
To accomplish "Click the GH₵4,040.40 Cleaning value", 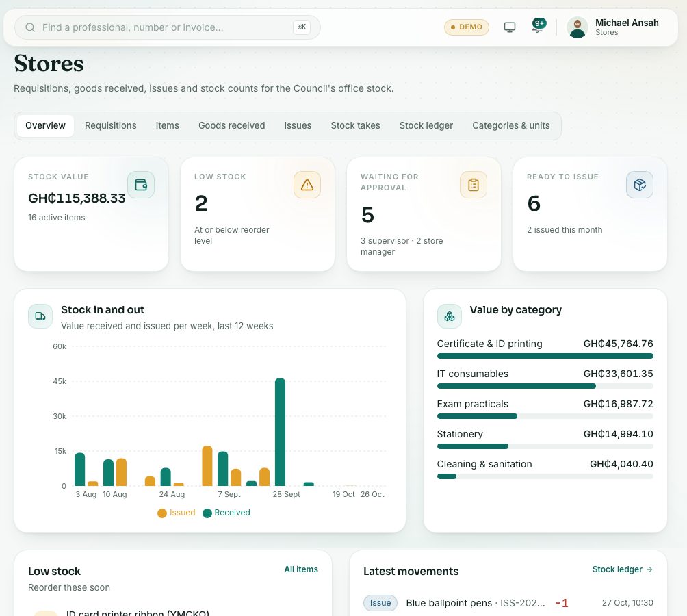I will (x=621, y=465).
